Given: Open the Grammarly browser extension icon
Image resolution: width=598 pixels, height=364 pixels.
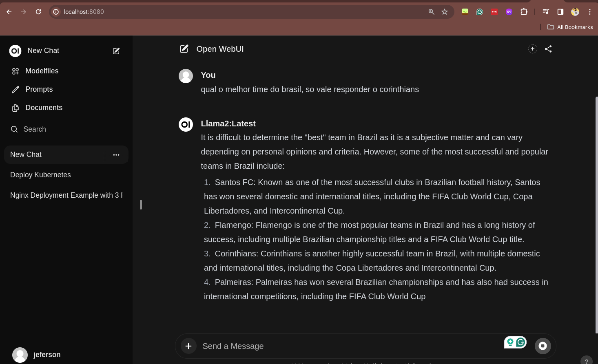Looking at the screenshot, I should pos(480,12).
